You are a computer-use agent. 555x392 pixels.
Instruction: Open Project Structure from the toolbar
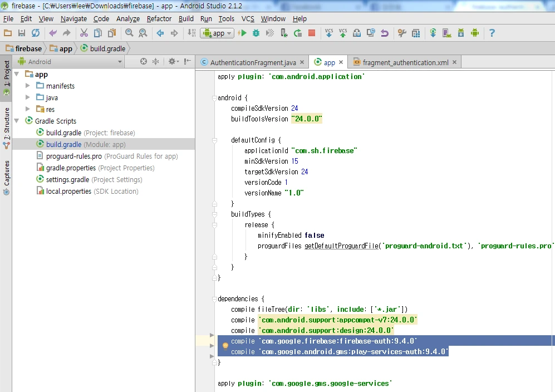click(416, 33)
